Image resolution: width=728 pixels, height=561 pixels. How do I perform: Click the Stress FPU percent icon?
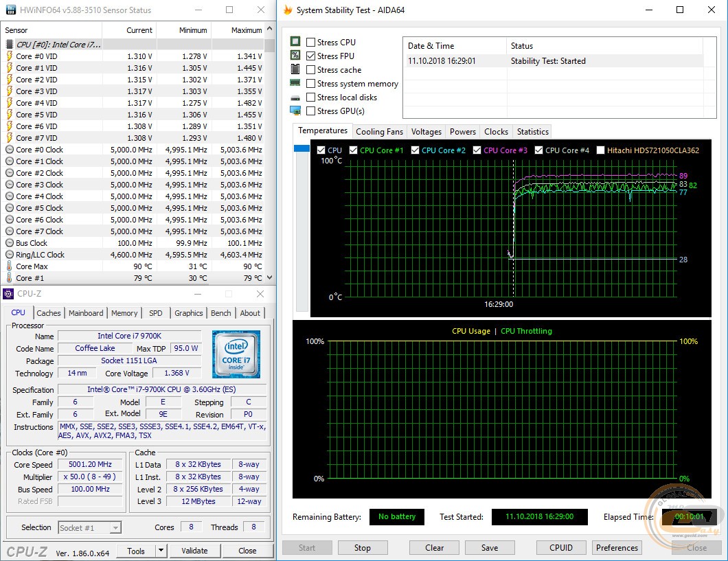tap(295, 55)
